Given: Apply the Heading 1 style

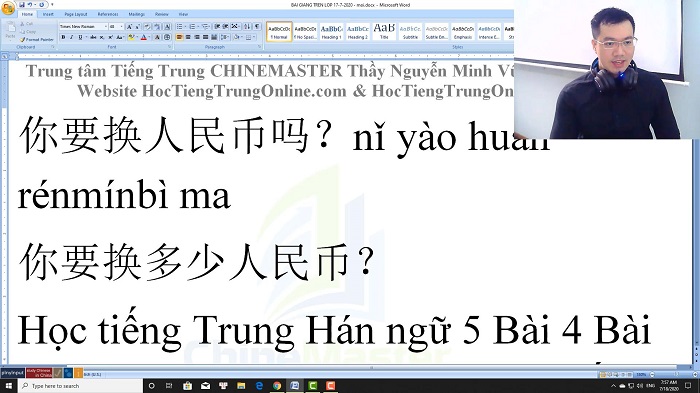Looking at the screenshot, I should pyautogui.click(x=331, y=32).
